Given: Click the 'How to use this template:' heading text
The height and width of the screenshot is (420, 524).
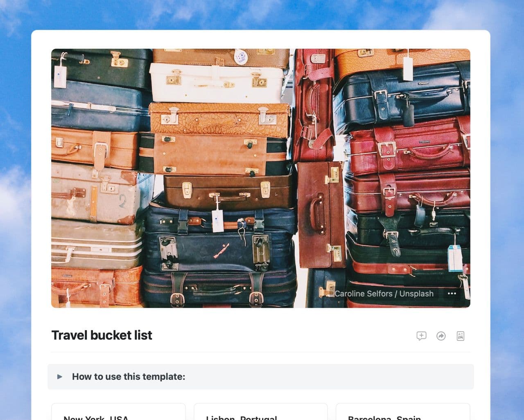Looking at the screenshot, I should pos(129,377).
